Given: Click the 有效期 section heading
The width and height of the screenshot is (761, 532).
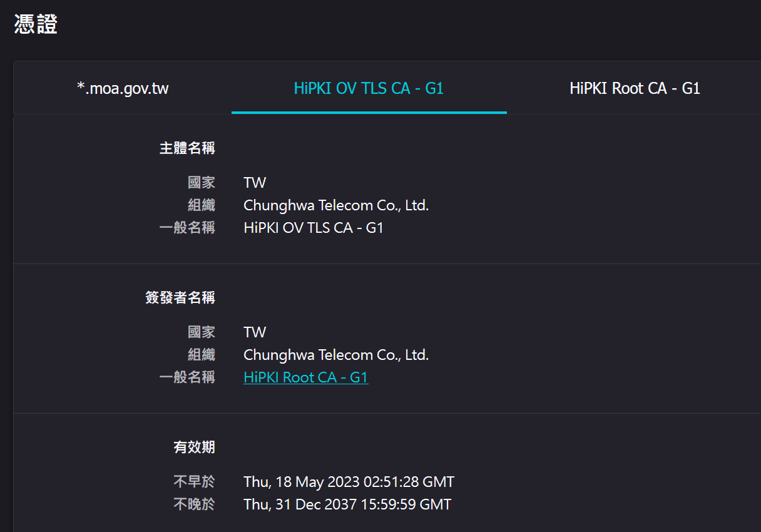Looking at the screenshot, I should coord(194,447).
